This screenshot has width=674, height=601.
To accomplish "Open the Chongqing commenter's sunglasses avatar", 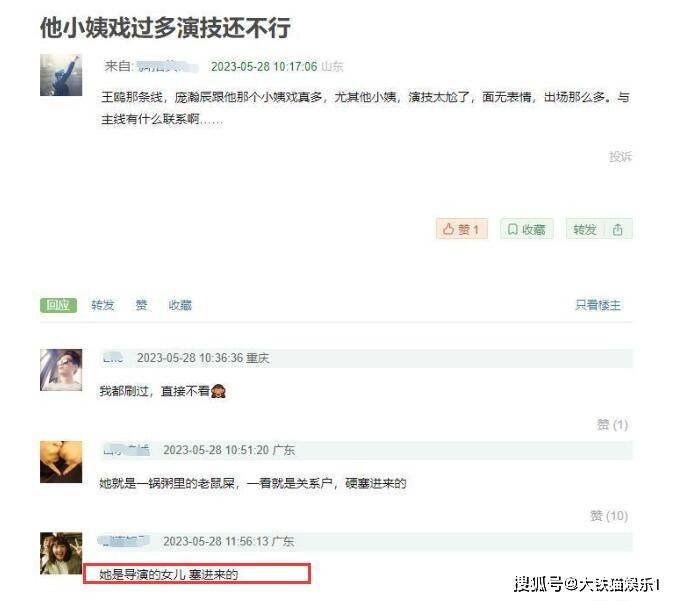I will (61, 370).
